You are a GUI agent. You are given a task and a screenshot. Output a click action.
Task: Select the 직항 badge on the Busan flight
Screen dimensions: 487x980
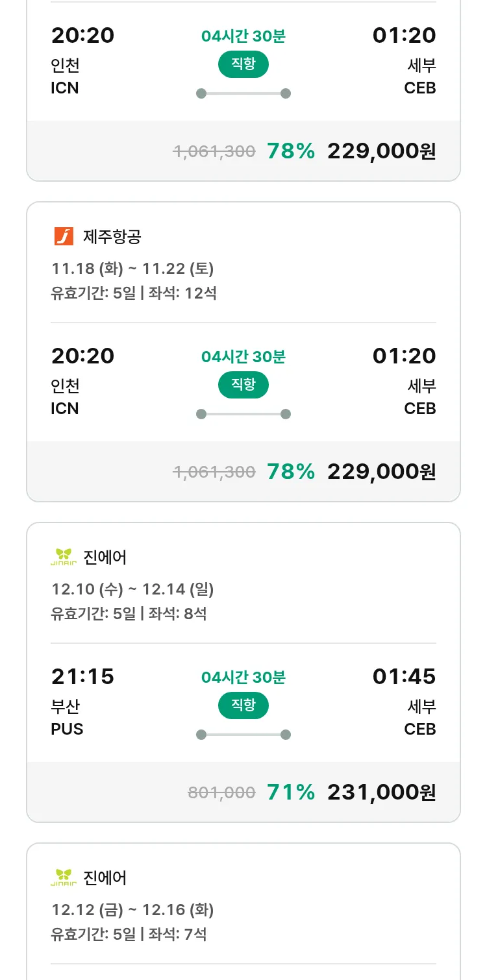pos(243,705)
